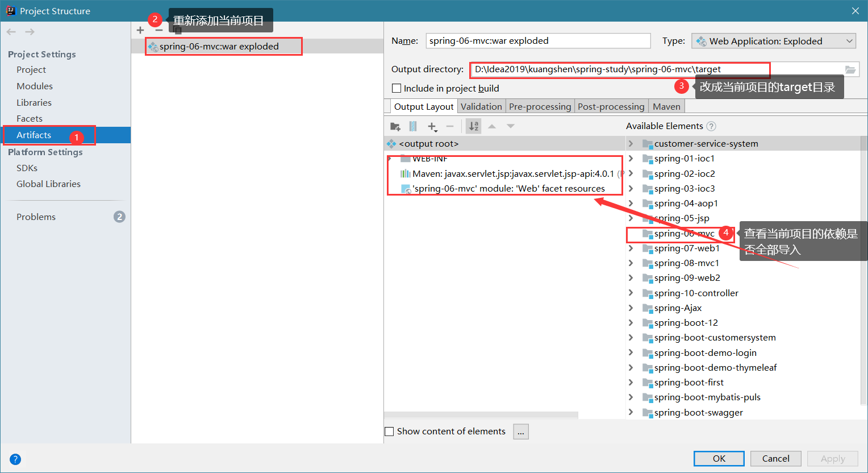Image resolution: width=868 pixels, height=473 pixels.
Task: Select 'spring-06-mvc' Web facet resources entry
Action: click(504, 188)
